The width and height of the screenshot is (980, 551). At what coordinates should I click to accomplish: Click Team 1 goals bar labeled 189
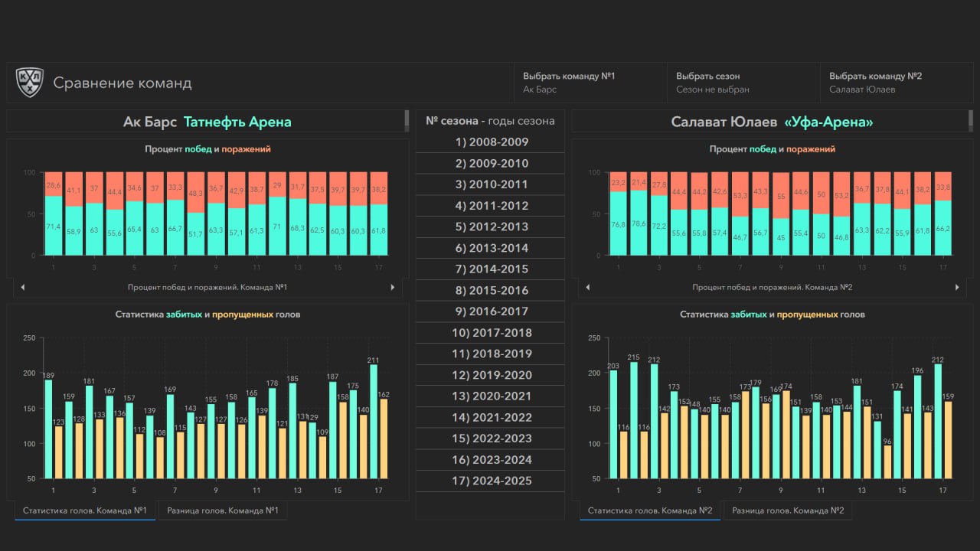[48, 430]
